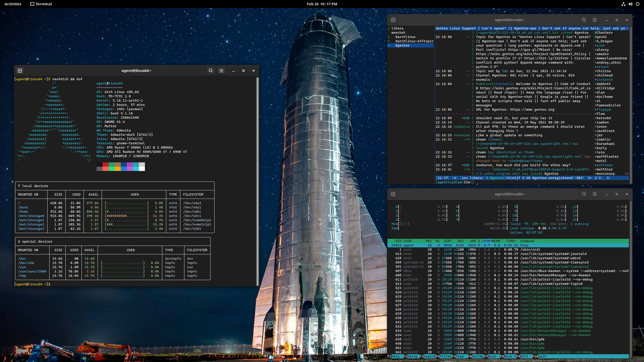The image size is (644, 362).
Task: Open search in htop terminal headerbar
Action: pyautogui.click(x=584, y=194)
